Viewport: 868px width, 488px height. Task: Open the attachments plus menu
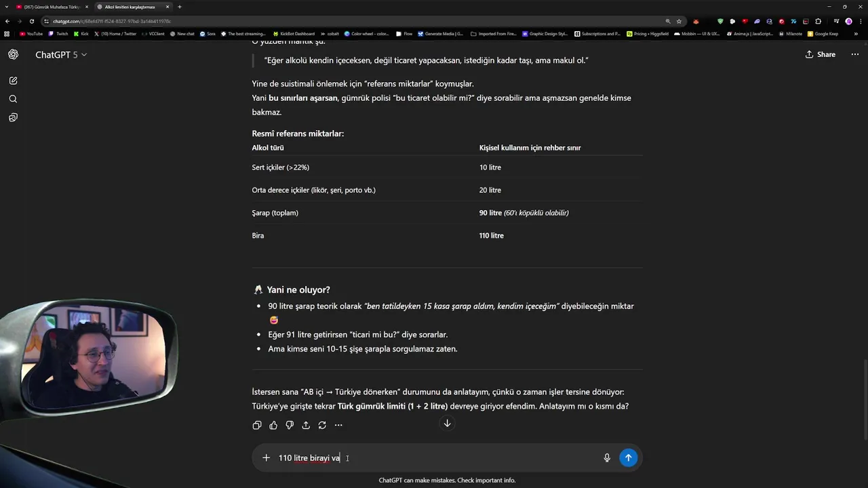pyautogui.click(x=266, y=457)
